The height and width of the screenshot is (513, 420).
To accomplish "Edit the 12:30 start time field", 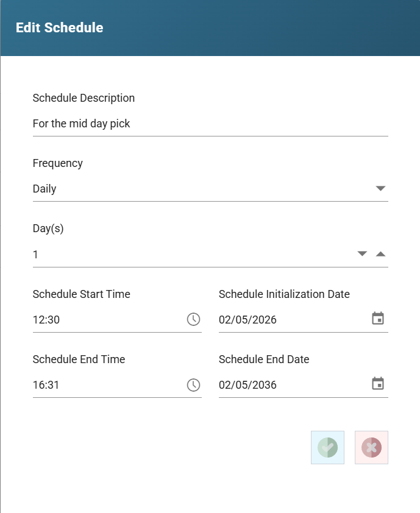I will [108, 320].
